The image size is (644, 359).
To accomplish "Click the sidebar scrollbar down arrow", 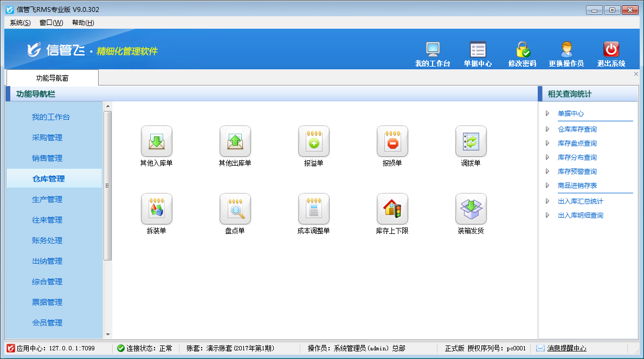I will coord(108,335).
